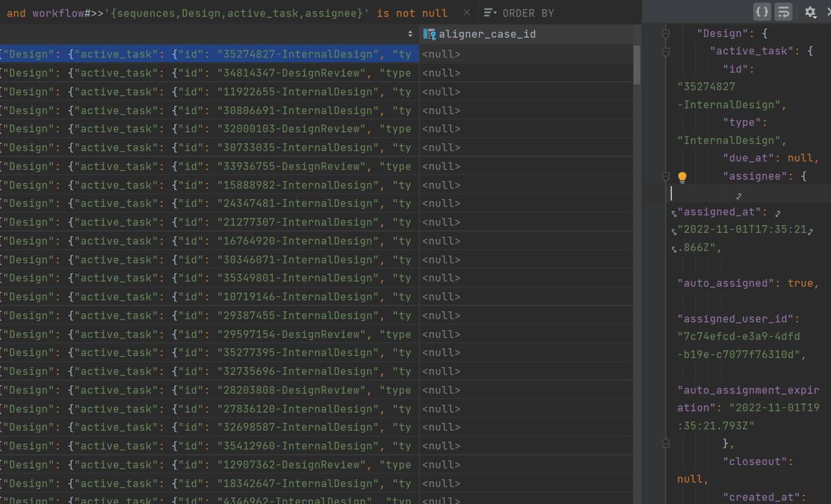831x504 pixels.
Task: Click the "2022-11-01T17:35:21 assigned_at value
Action: point(742,230)
